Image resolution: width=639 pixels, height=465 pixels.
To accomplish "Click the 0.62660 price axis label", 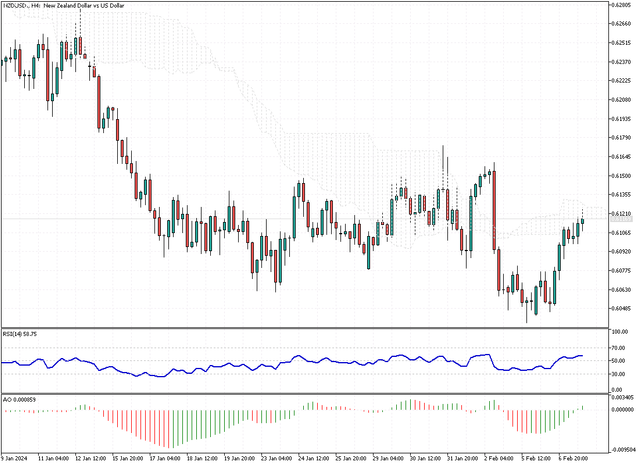I will (x=621, y=24).
